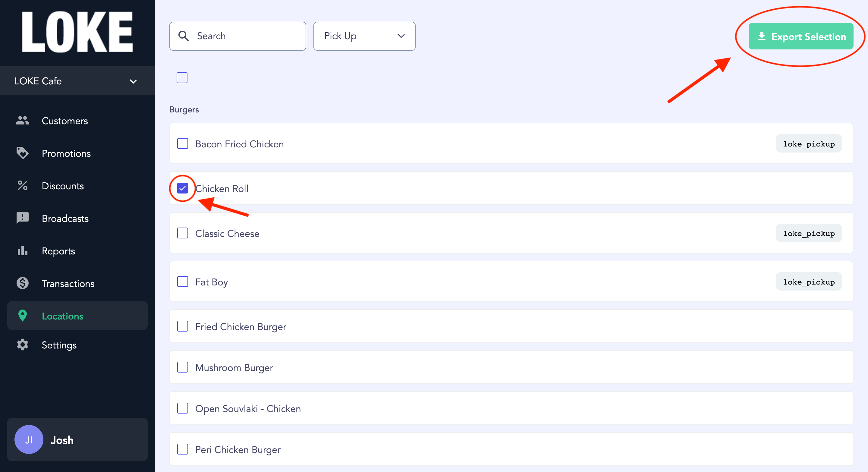Click loke_pickup tag on Bacon Fried Chicken
The height and width of the screenshot is (472, 868).
coord(808,143)
